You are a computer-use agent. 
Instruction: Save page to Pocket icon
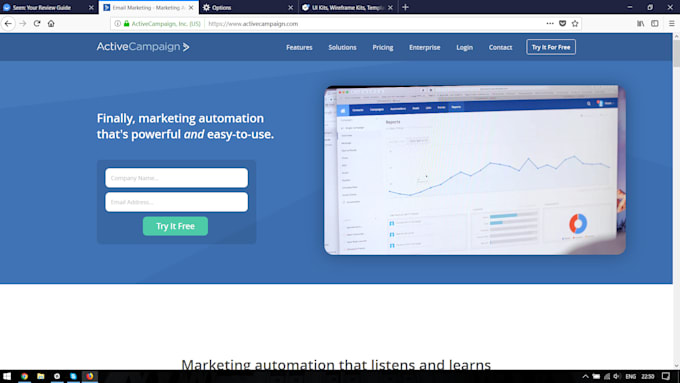coord(562,23)
